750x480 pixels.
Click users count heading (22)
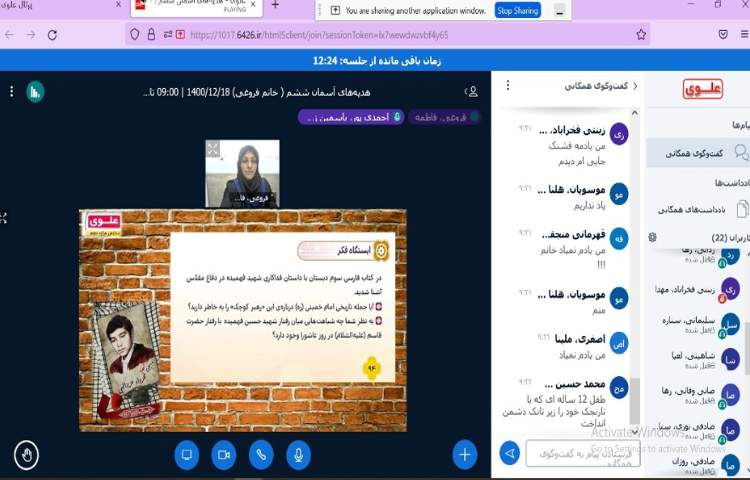coord(729,238)
